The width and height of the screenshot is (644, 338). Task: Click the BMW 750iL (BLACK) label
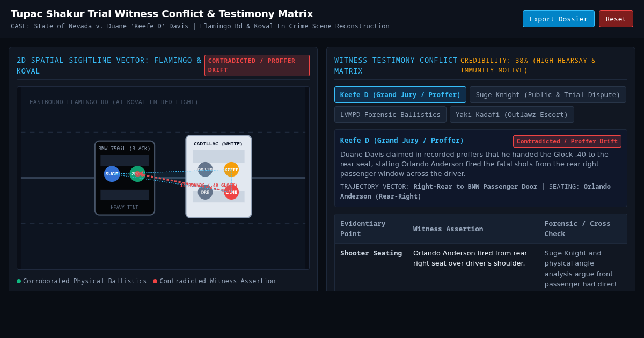coord(125,149)
